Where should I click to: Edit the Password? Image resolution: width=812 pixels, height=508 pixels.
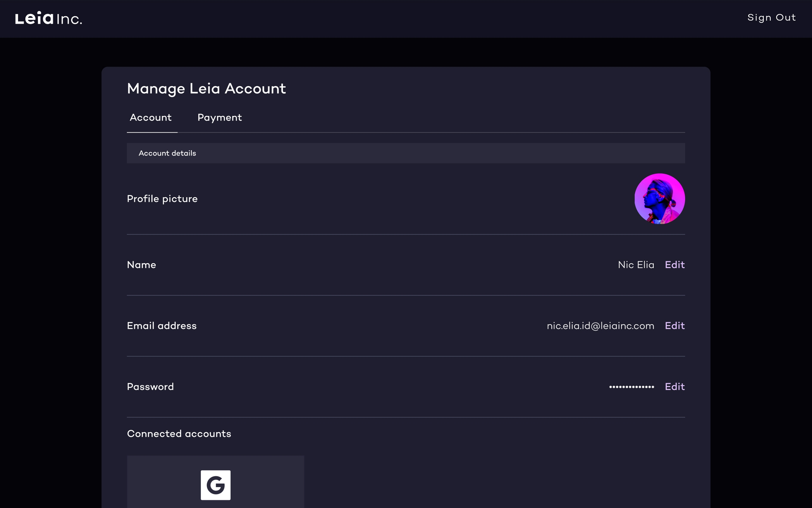(675, 387)
